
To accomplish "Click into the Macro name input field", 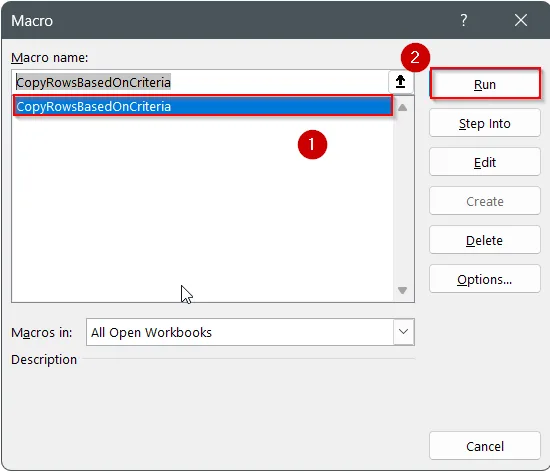I will 200,82.
